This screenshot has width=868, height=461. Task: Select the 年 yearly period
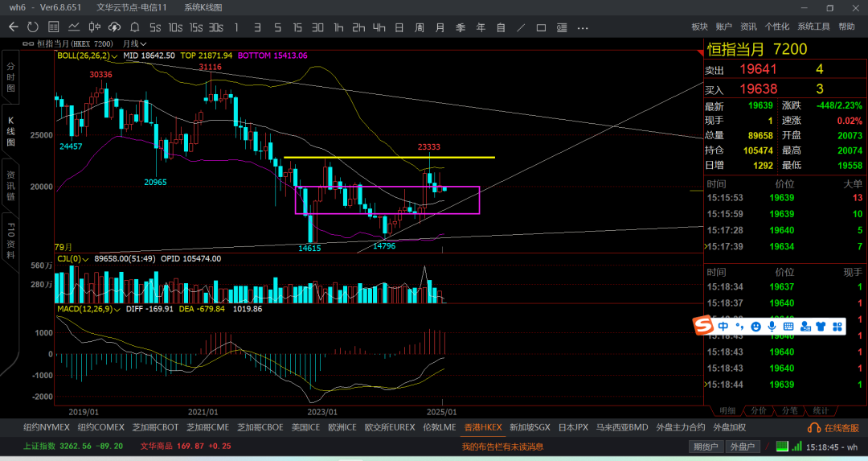tap(481, 27)
